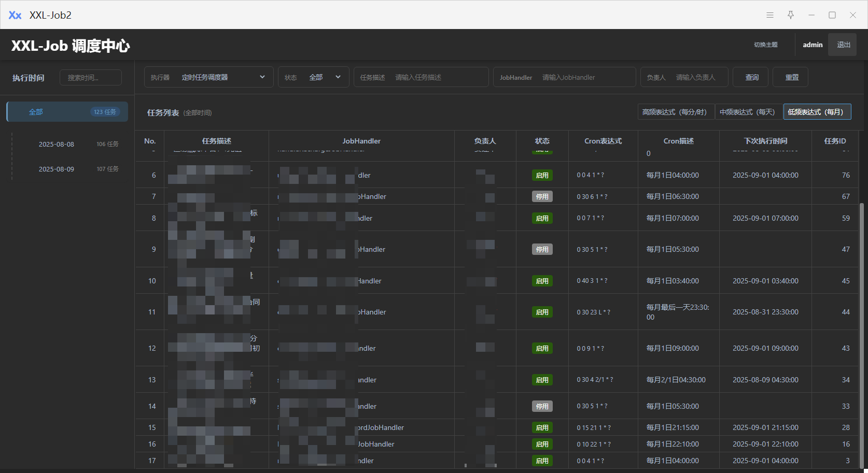Run the search with 查询 button
The width and height of the screenshot is (868, 473).
(752, 77)
